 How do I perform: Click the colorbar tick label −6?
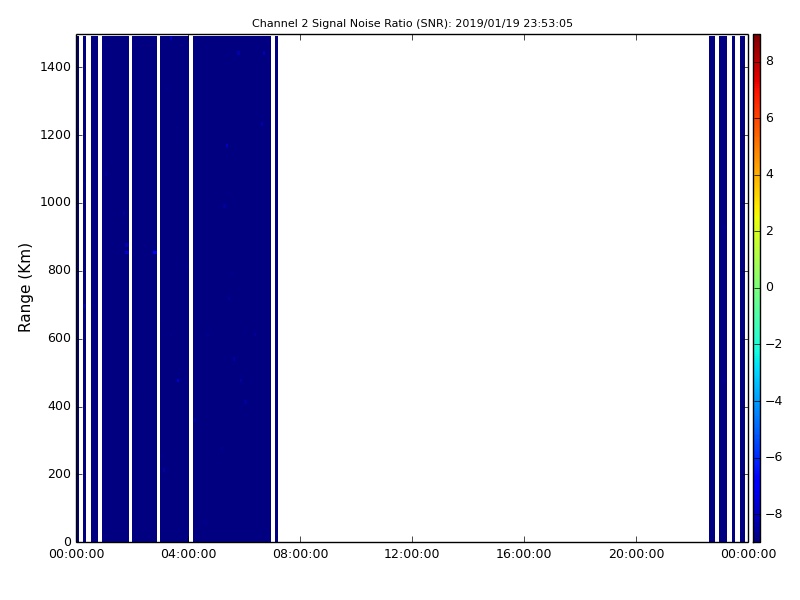coord(774,457)
